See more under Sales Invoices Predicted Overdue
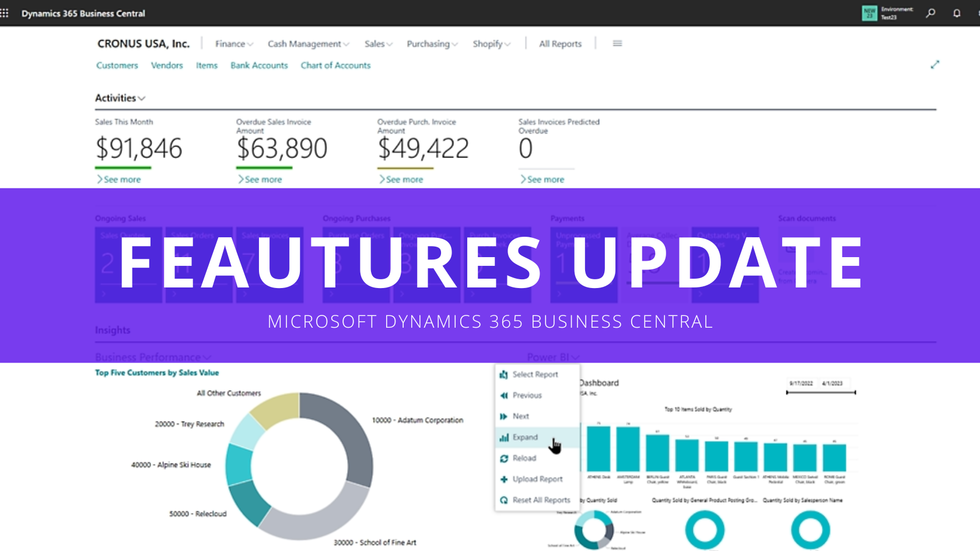This screenshot has width=980, height=551. [x=542, y=180]
